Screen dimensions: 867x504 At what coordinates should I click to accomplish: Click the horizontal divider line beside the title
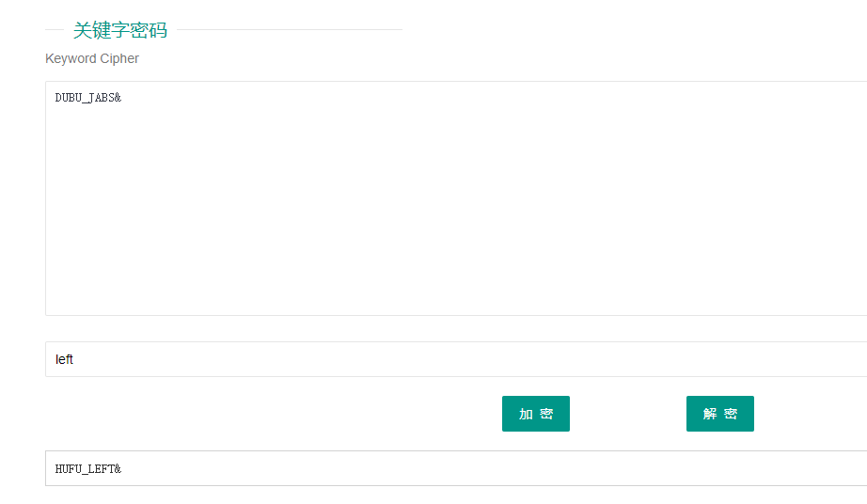tap(290, 30)
